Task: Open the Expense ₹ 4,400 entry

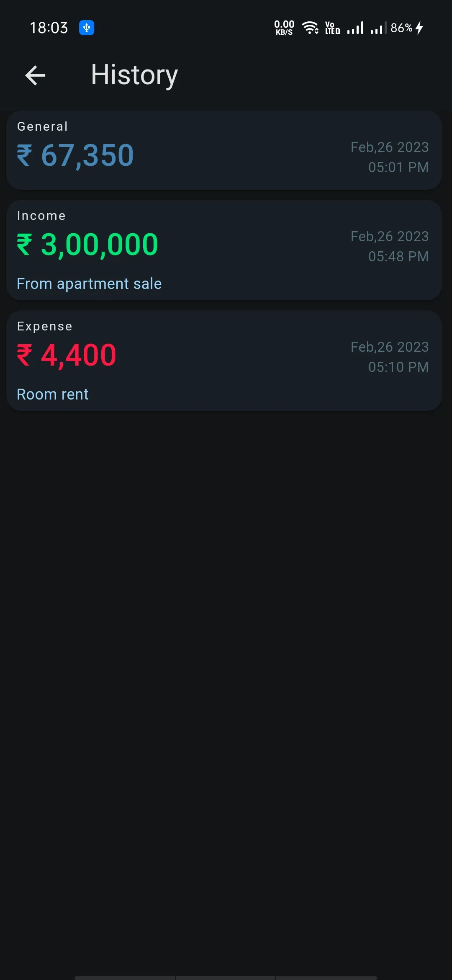Action: 224,361
